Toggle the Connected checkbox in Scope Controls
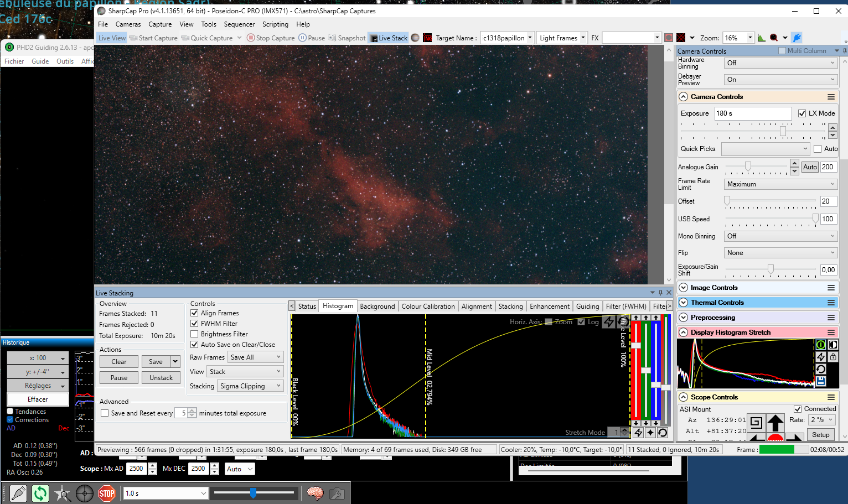The width and height of the screenshot is (848, 504). [798, 409]
